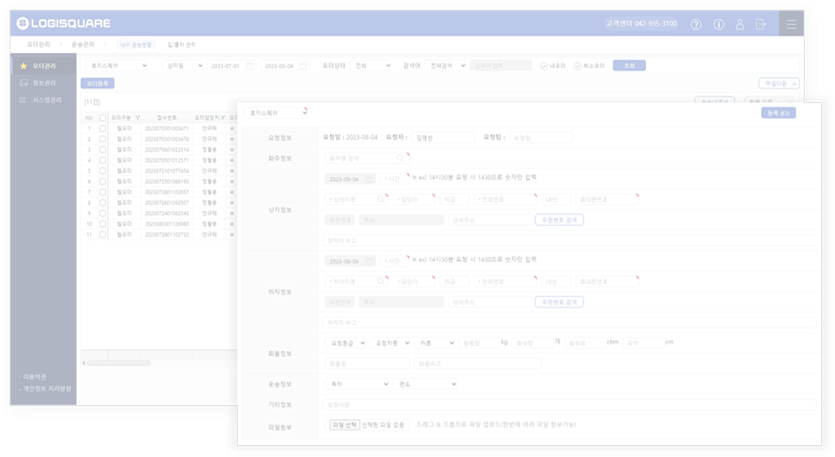Screen dimensions: 835x457
Task: Click 우편번호 검색 in 하차정보
Action: click(x=559, y=302)
